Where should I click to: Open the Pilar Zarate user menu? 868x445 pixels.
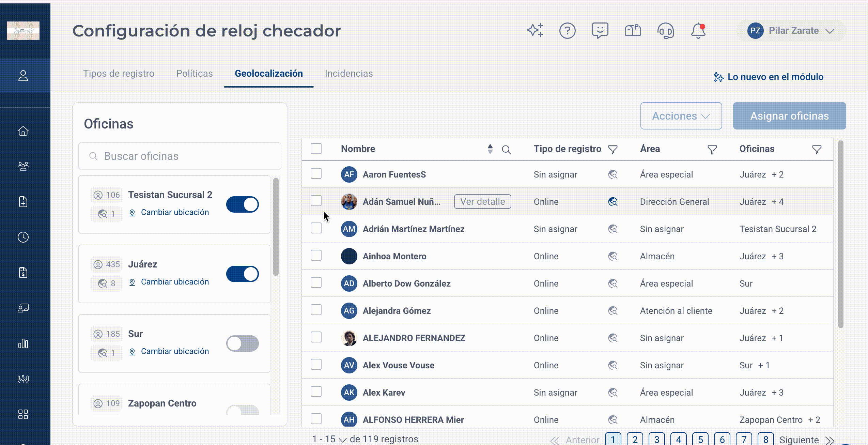tap(791, 31)
